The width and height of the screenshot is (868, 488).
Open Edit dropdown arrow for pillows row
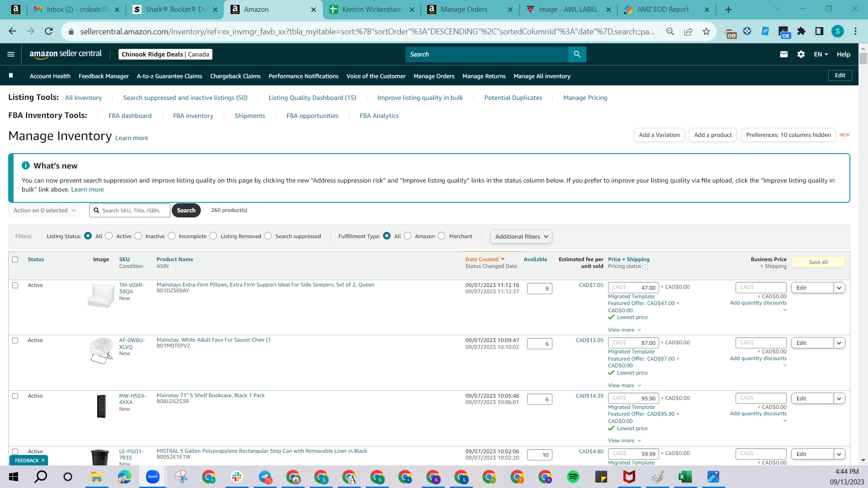840,288
